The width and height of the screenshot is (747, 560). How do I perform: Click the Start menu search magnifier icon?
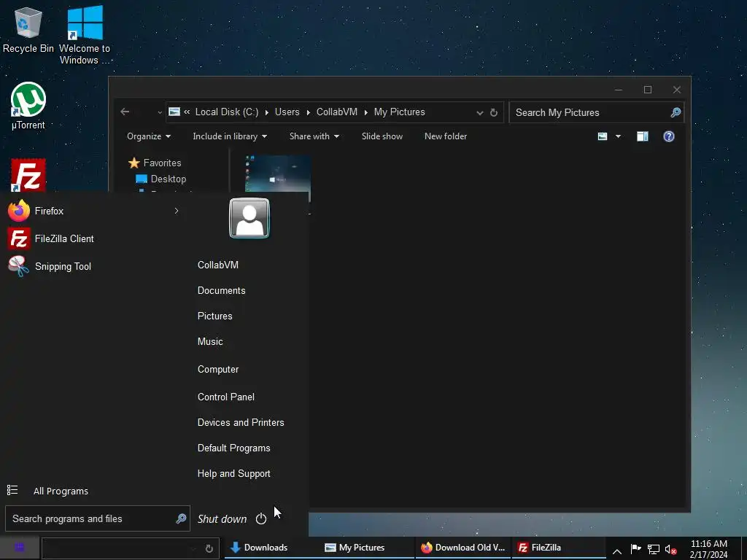[x=181, y=518]
